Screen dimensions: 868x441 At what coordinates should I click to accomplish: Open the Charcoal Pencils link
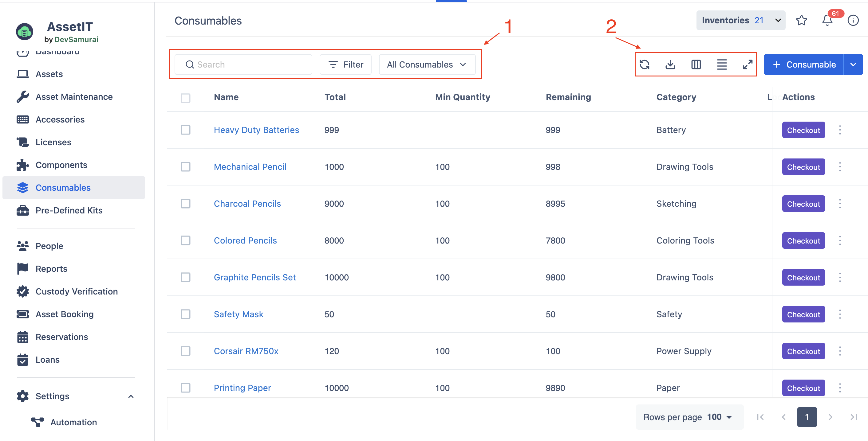pos(247,204)
